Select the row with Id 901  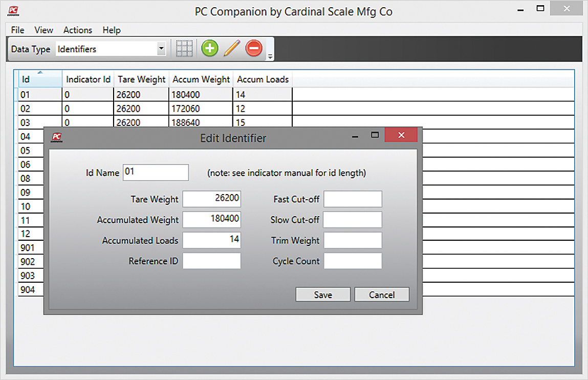(31, 247)
